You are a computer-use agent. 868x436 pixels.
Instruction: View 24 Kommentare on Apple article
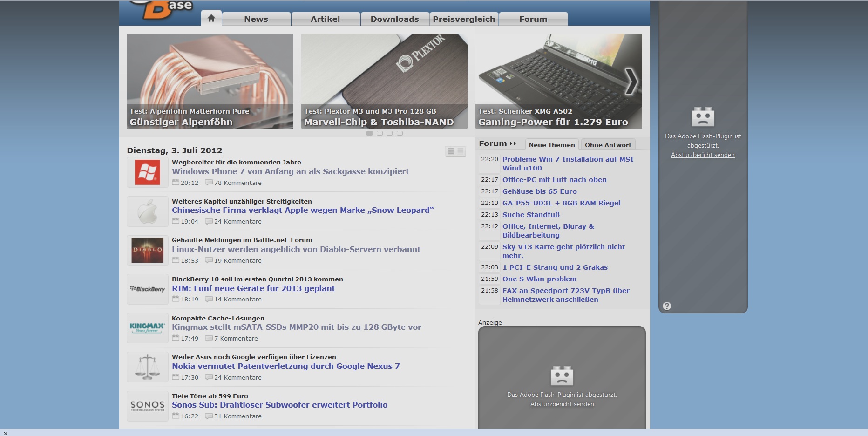pyautogui.click(x=237, y=221)
